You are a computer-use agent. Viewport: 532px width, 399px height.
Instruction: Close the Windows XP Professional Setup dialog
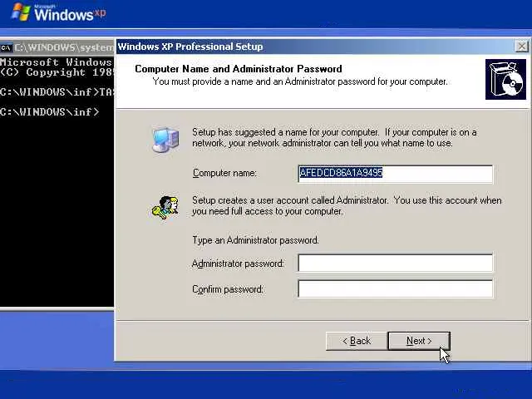522,47
